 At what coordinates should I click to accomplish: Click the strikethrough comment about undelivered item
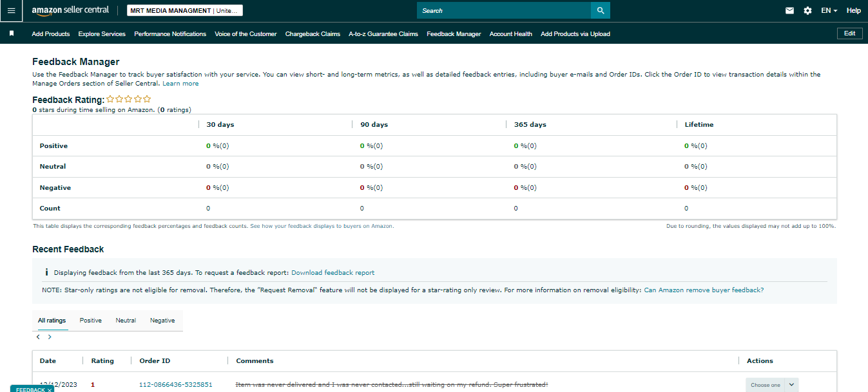392,385
